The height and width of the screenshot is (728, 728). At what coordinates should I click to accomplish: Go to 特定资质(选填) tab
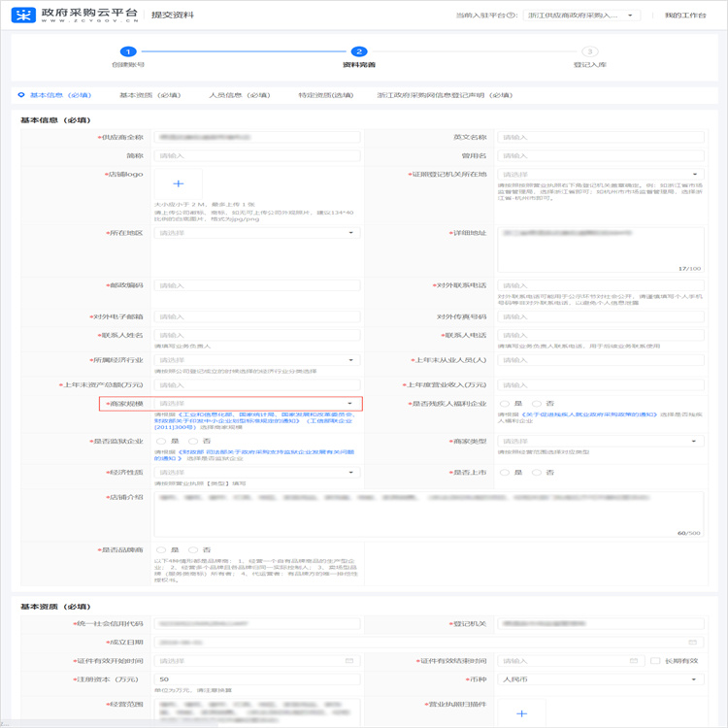click(x=326, y=95)
